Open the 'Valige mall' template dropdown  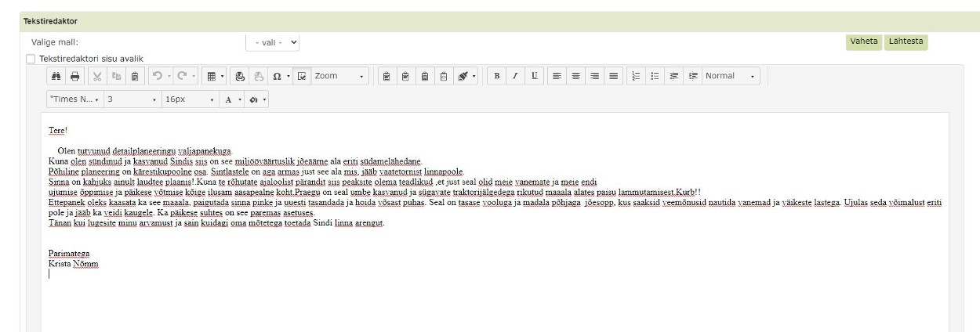pos(273,42)
